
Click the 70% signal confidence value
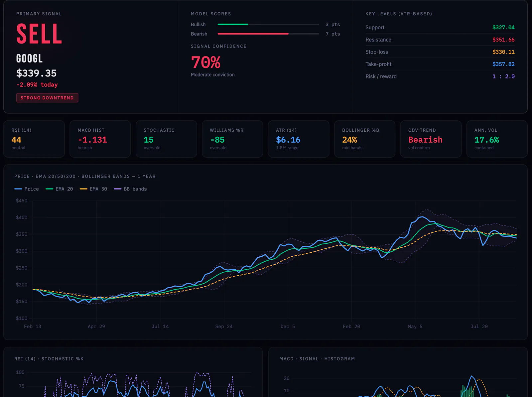click(206, 62)
